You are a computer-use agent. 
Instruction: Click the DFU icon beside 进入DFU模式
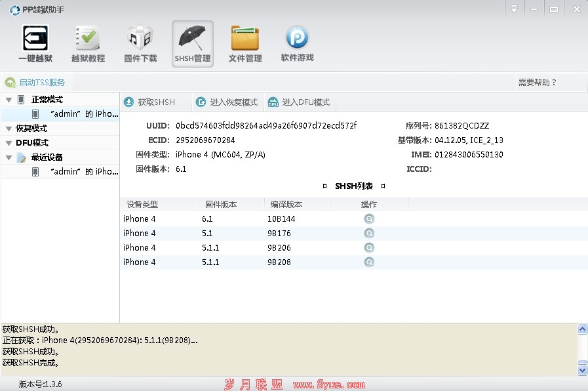click(273, 102)
